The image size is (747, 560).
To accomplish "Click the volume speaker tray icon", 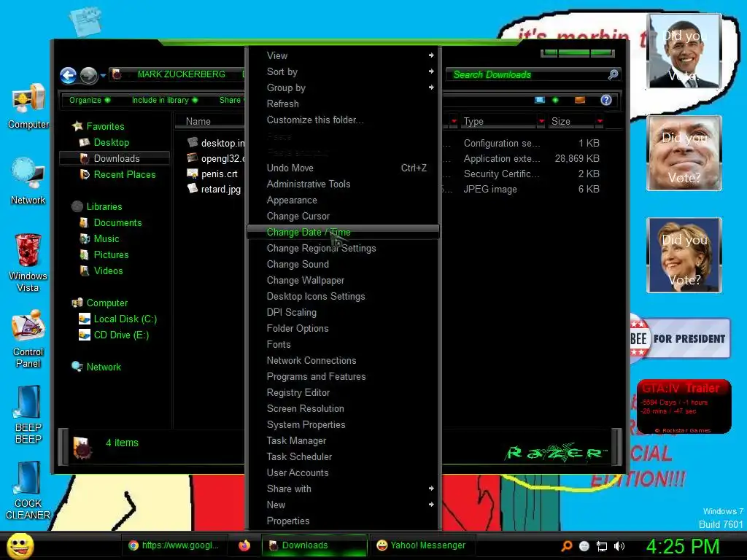I will 619,546.
